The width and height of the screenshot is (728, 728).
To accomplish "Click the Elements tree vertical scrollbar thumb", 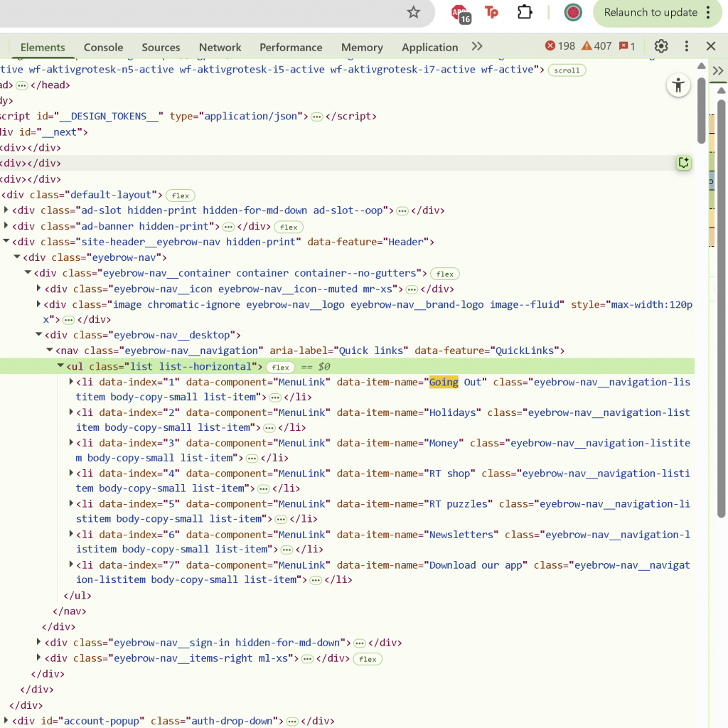I will pyautogui.click(x=701, y=110).
